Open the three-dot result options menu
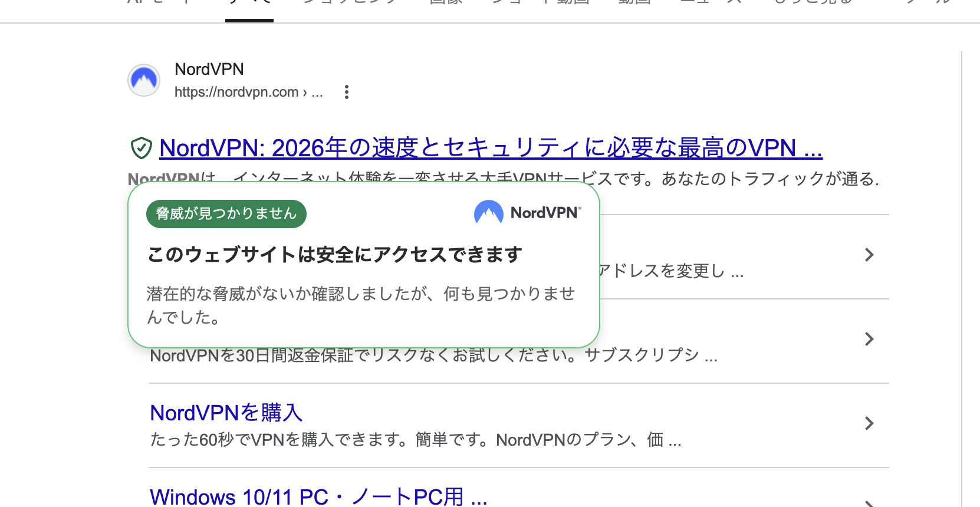The width and height of the screenshot is (980, 507). [x=347, y=92]
